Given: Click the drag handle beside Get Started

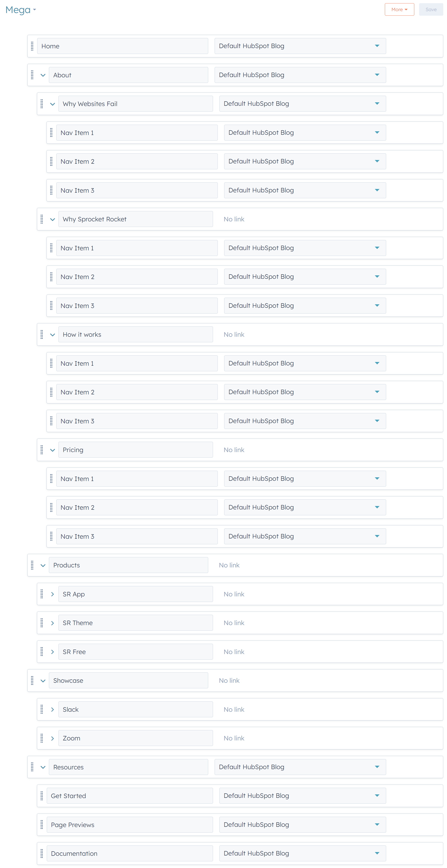Looking at the screenshot, I should pos(42,795).
